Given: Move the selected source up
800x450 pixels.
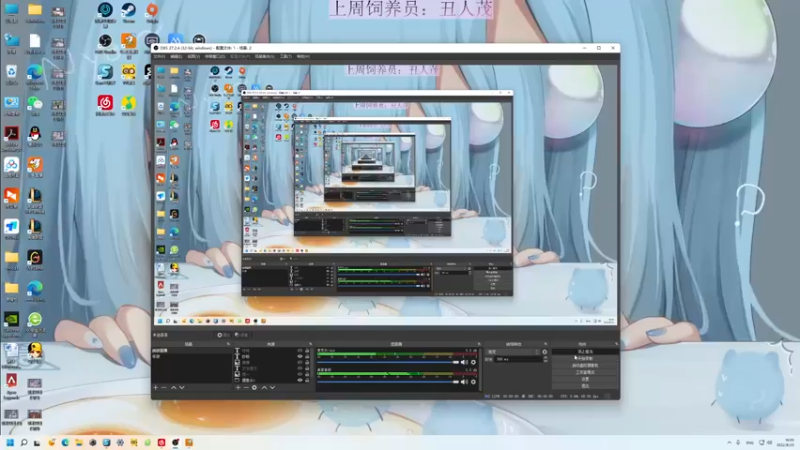Looking at the screenshot, I should 264,388.
